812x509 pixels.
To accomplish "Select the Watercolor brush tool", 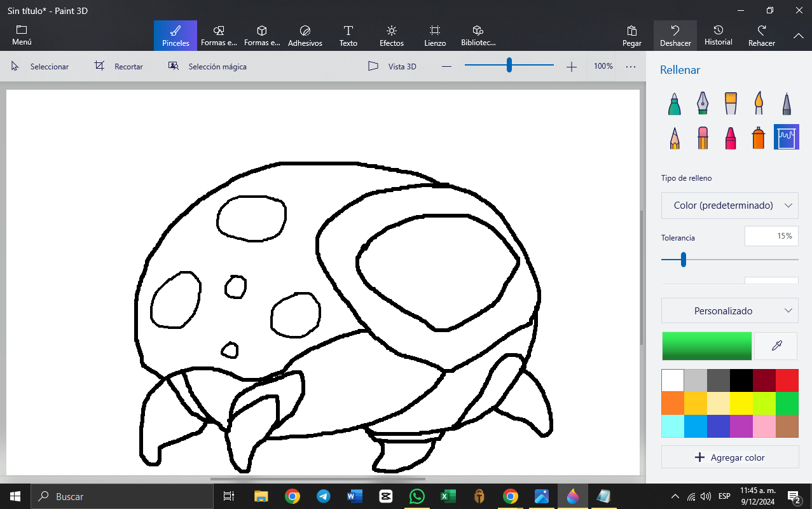I will pyautogui.click(x=759, y=104).
